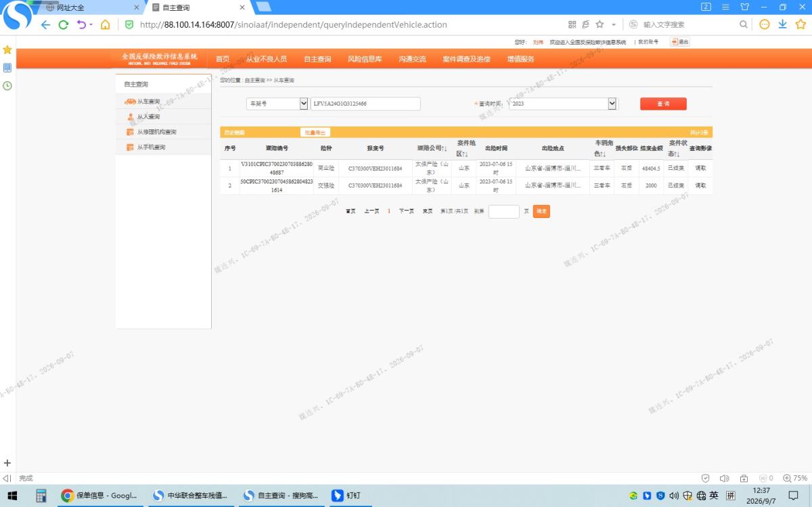Open the browser downloads arrow icon
Image resolution: width=812 pixels, height=507 pixels.
click(782, 24)
